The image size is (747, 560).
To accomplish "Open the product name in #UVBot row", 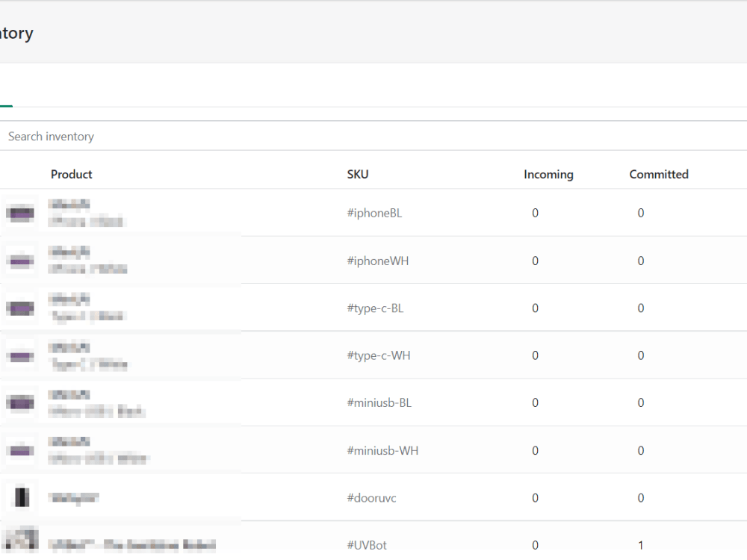I will [131, 545].
